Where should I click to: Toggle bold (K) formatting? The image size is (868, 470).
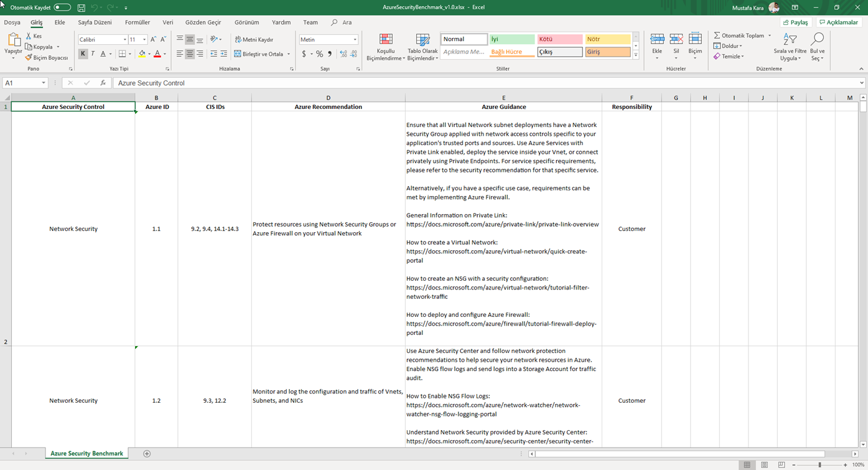pos(83,54)
